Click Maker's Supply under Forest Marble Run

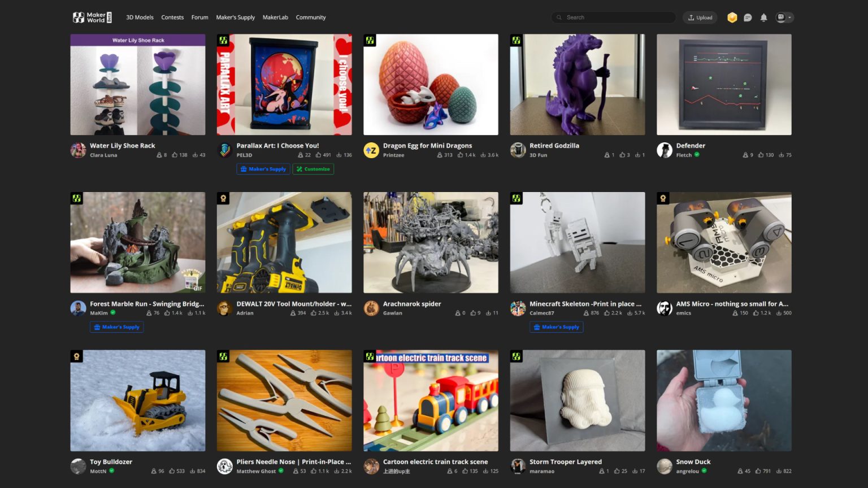point(116,327)
